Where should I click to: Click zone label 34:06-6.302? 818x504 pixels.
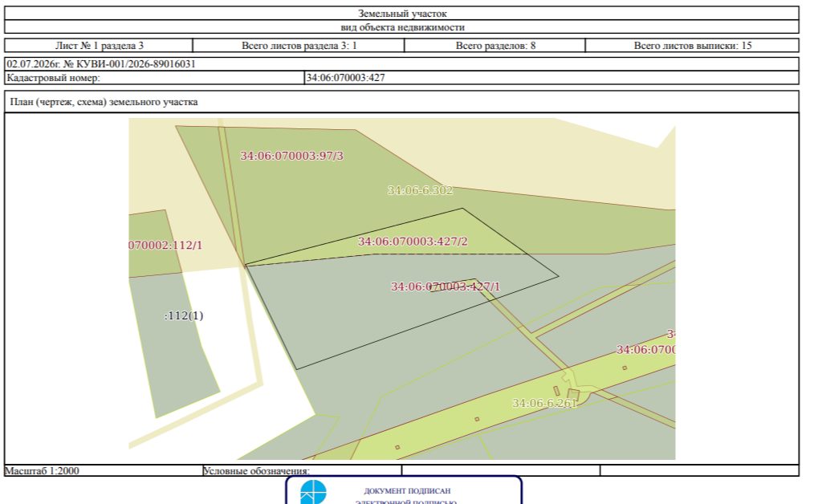point(420,190)
